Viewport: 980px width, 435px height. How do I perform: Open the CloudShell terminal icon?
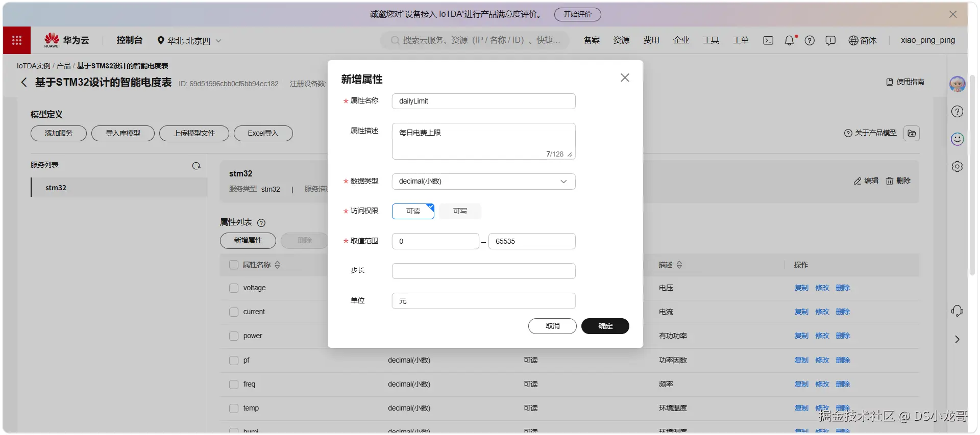point(768,40)
